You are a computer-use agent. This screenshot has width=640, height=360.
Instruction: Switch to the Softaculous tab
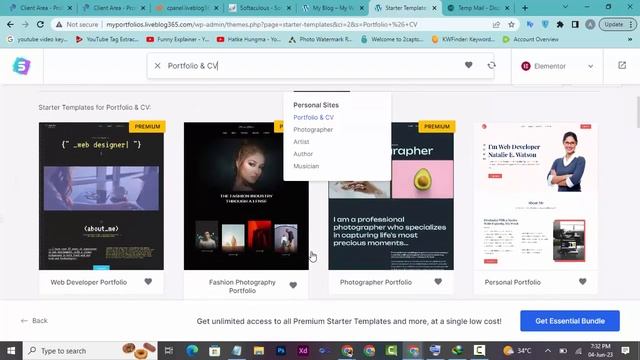[259, 8]
